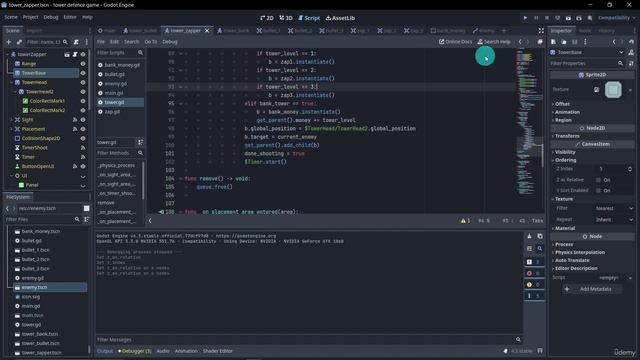Screen dimensions: 640x360
Task: Click signal icon on ButtonOpenUI node
Action: 75,166
